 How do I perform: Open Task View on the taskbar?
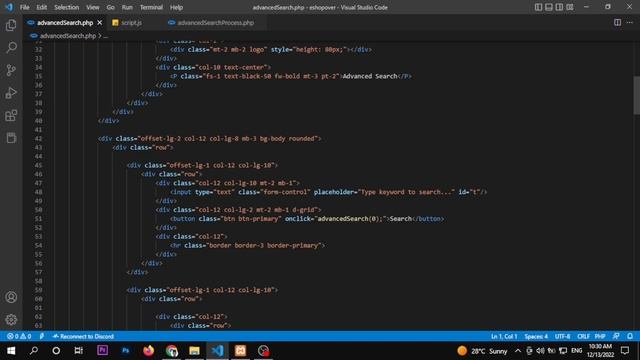click(x=78, y=351)
